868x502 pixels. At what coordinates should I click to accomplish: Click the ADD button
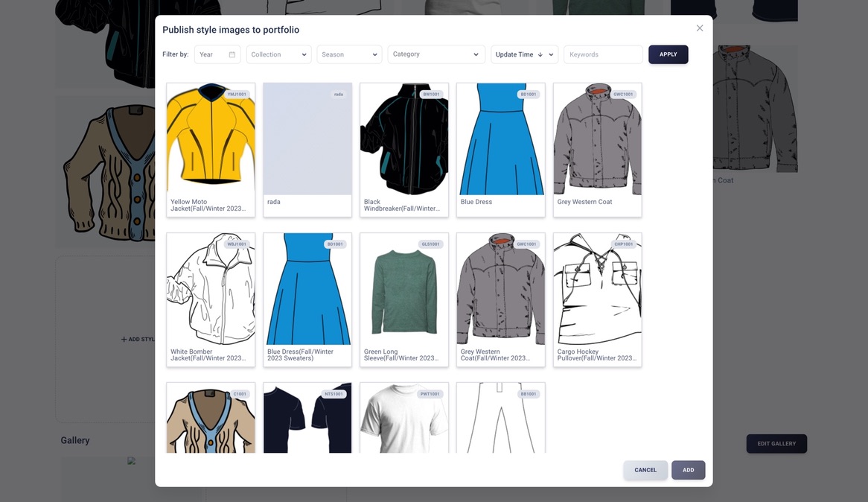coord(688,470)
